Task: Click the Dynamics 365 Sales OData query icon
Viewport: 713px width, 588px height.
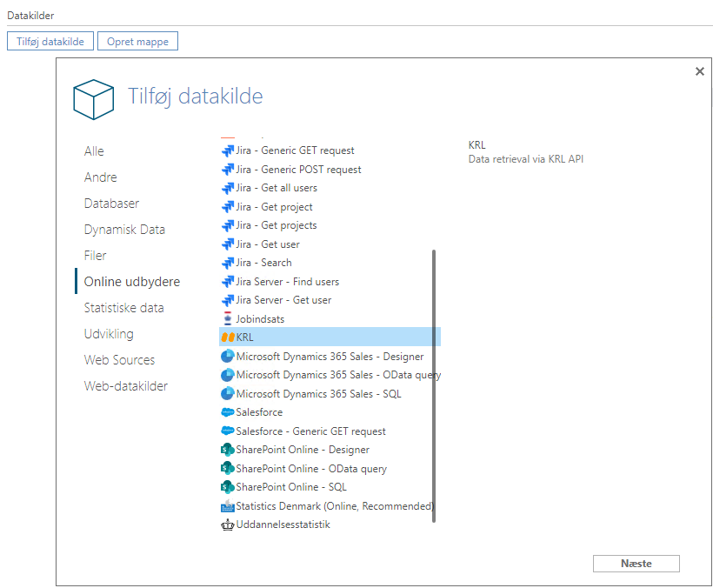Action: tap(227, 375)
